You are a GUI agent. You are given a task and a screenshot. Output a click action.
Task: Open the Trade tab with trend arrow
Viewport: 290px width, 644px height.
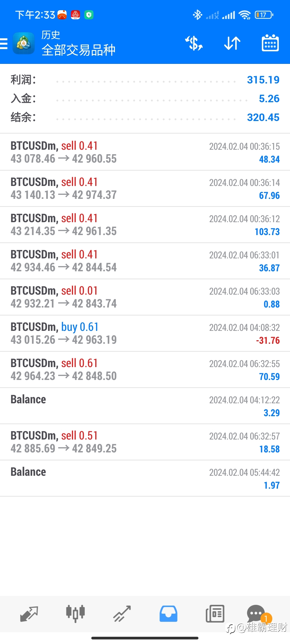122,614
